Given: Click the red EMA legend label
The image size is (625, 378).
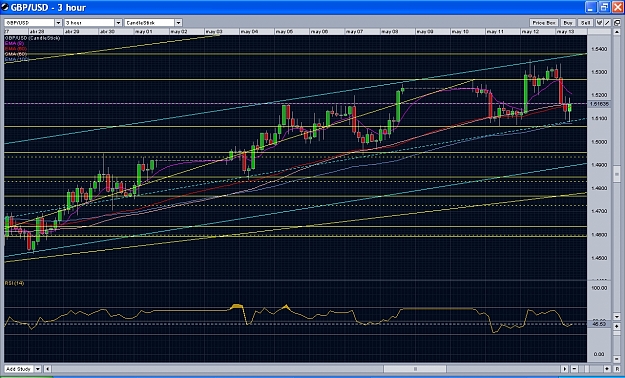Looking at the screenshot, I should click(16, 48).
